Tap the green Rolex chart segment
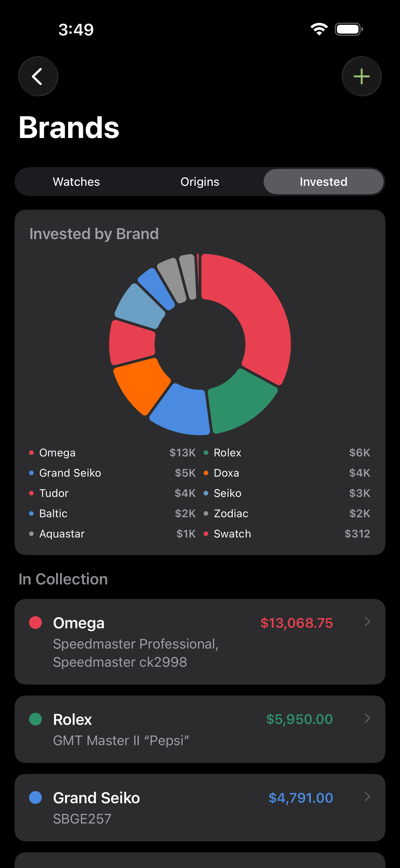This screenshot has width=400, height=868. pyautogui.click(x=239, y=401)
